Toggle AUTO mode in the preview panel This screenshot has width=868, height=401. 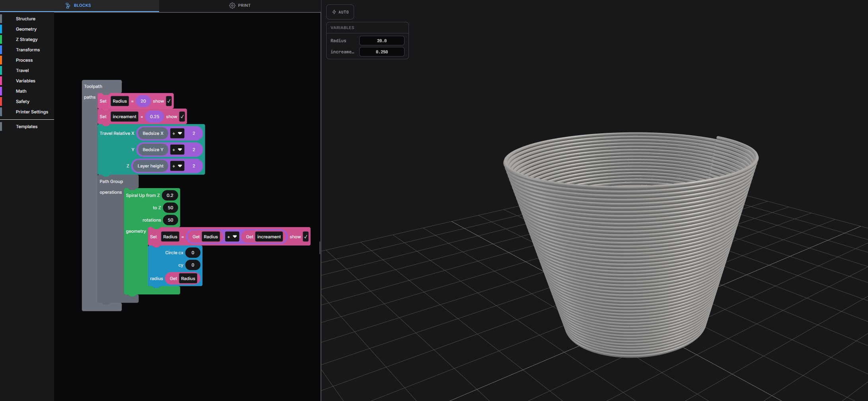(x=340, y=12)
